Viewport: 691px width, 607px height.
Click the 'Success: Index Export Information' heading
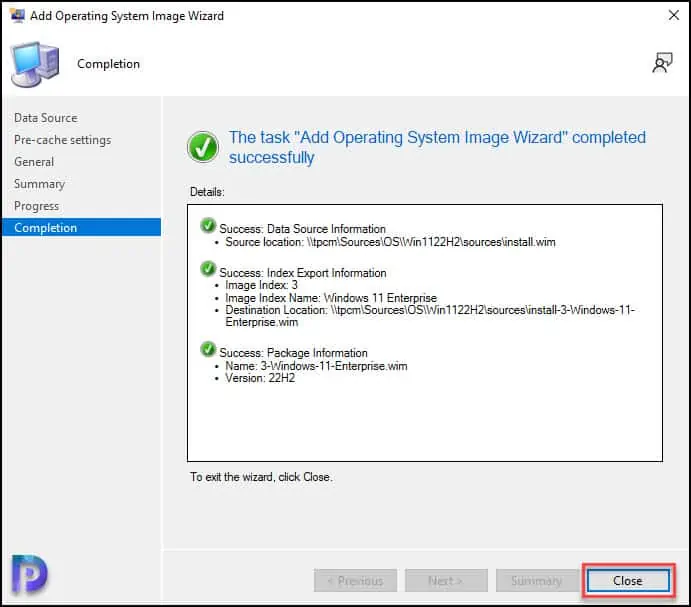[x=303, y=273]
